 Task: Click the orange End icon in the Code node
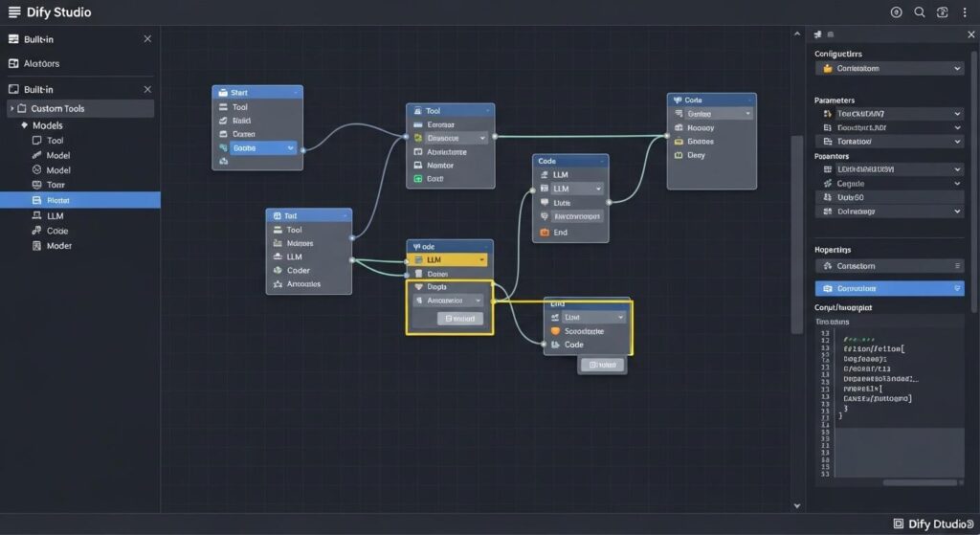click(545, 232)
